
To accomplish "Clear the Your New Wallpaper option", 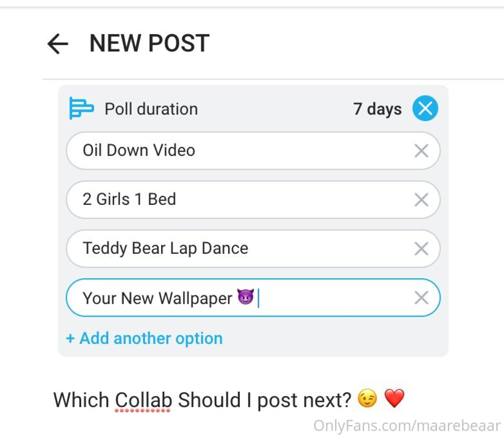I will pyautogui.click(x=421, y=298).
